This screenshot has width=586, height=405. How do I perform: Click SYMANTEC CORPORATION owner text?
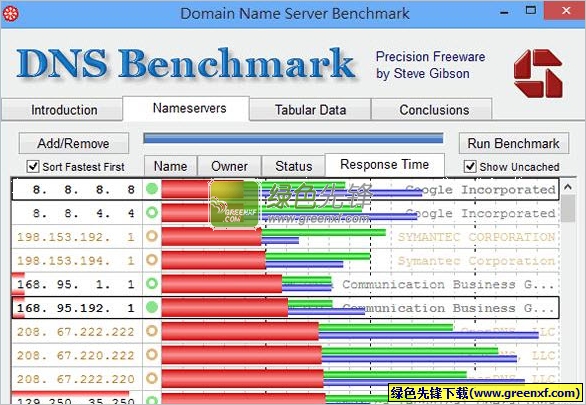pyautogui.click(x=476, y=237)
